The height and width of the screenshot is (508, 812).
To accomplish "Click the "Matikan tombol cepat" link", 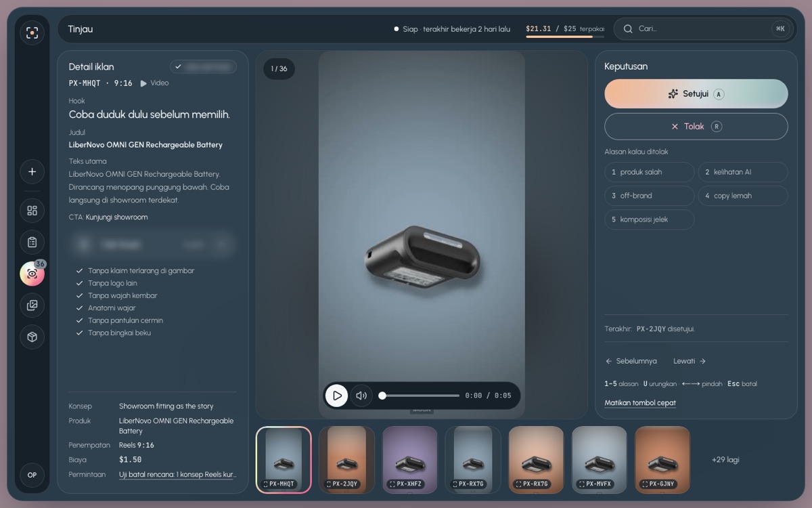I will tap(640, 403).
